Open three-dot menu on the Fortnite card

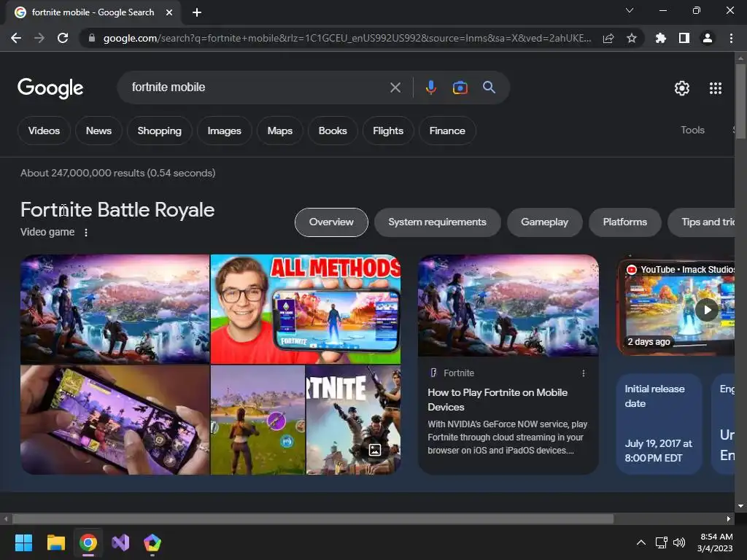click(583, 373)
